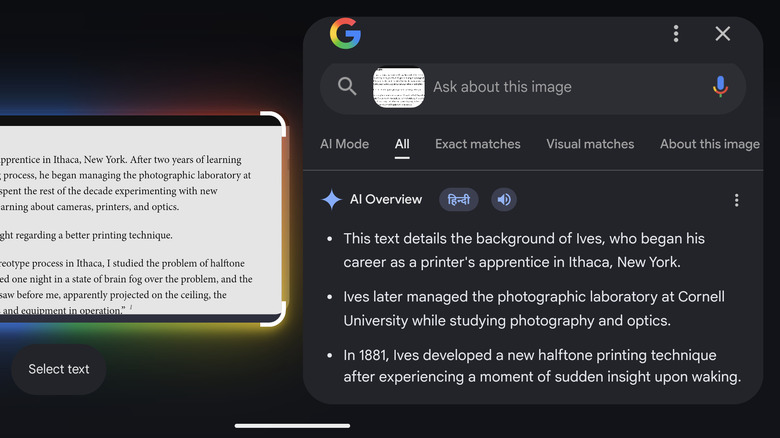Viewport: 780px width, 438px height.
Task: Click the Google logo
Action: (x=345, y=33)
